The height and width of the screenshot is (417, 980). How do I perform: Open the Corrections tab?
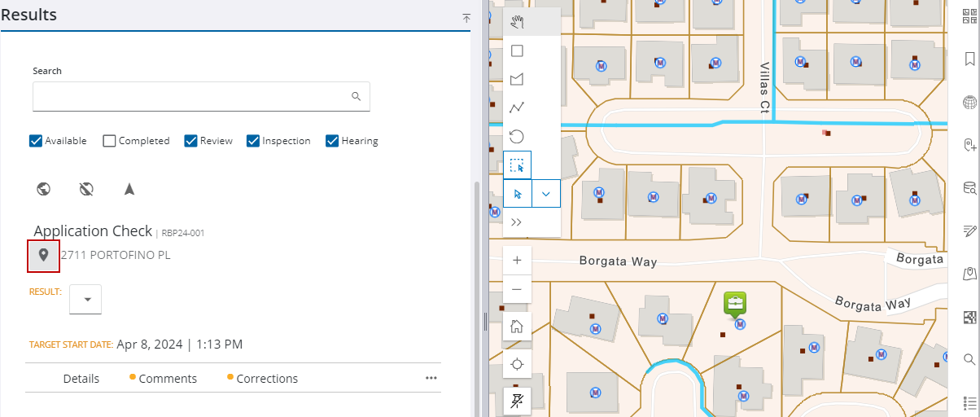266,379
